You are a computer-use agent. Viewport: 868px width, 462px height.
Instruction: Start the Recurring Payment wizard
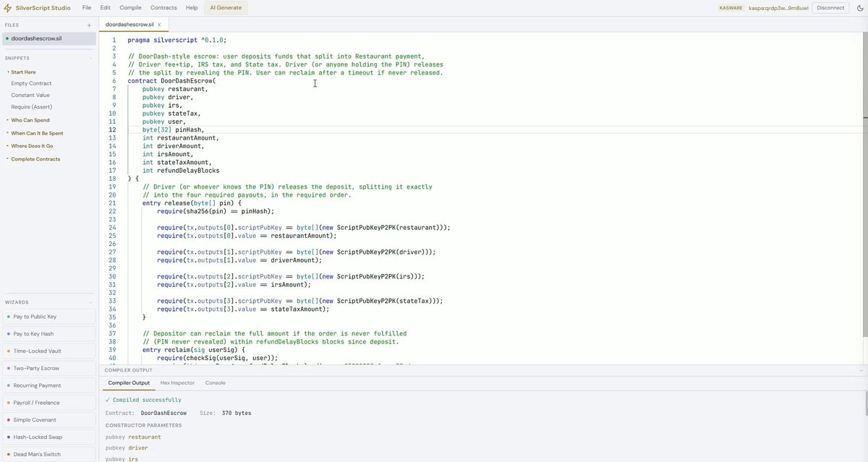click(48, 385)
